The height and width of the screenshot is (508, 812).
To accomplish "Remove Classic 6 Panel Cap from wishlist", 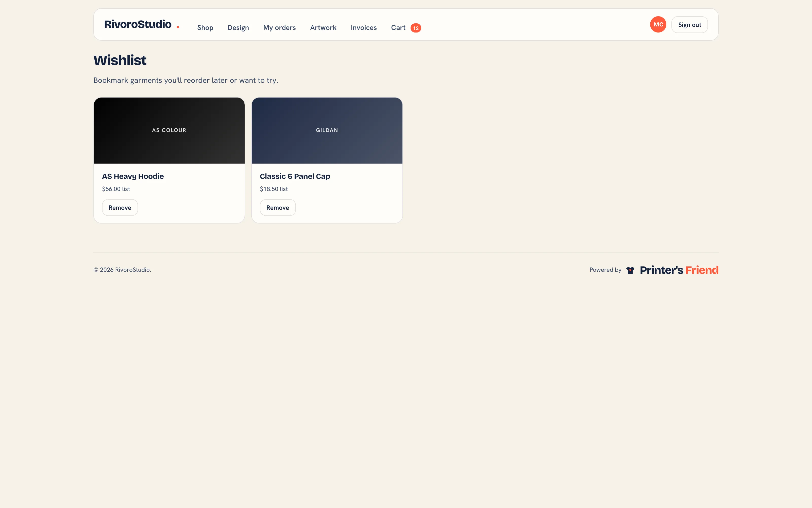I will click(x=278, y=208).
